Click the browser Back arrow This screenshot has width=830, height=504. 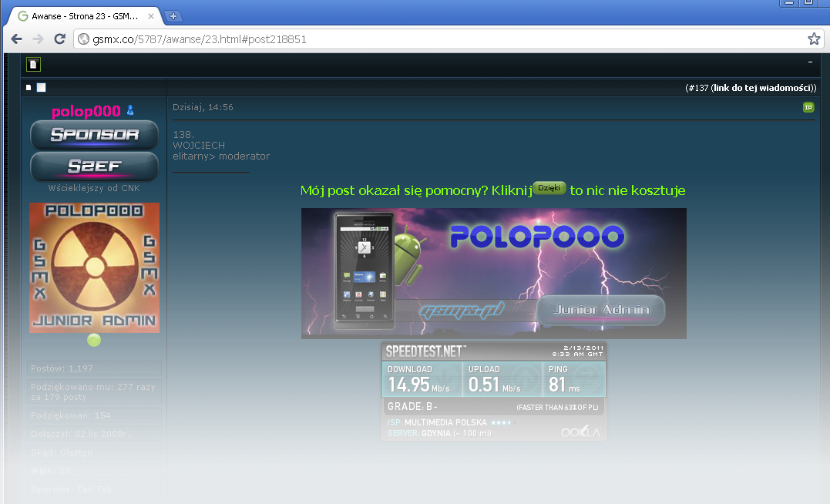tap(16, 39)
